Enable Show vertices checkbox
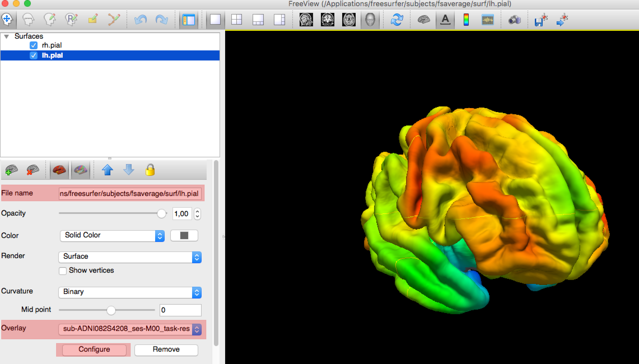 63,270
